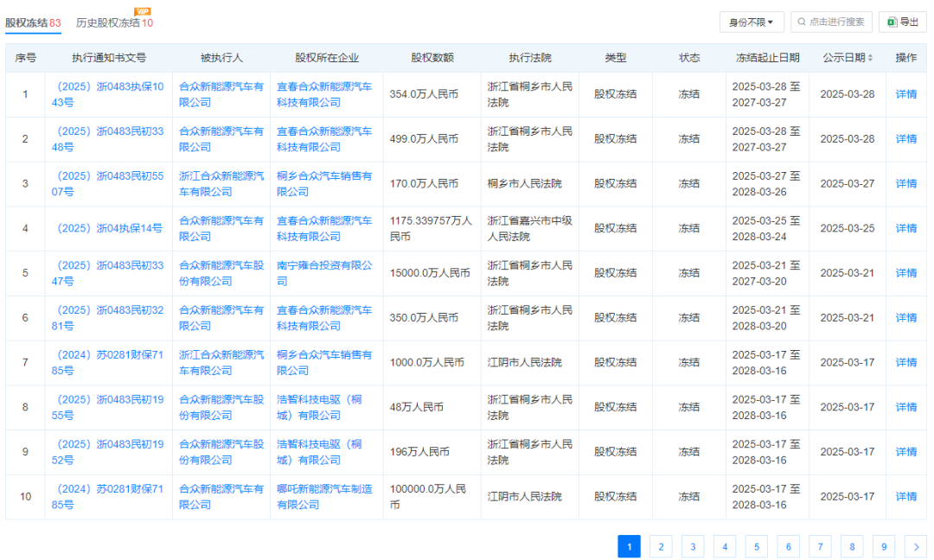Open case (2025)浙0483执保1043号
Image resolution: width=934 pixels, height=560 pixels.
coord(108,94)
